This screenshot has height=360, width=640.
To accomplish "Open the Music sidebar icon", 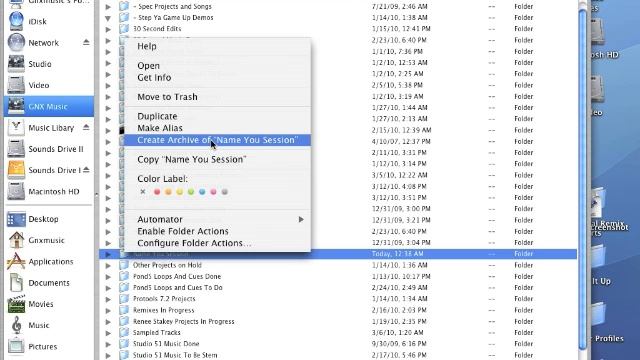I will point(16,325).
